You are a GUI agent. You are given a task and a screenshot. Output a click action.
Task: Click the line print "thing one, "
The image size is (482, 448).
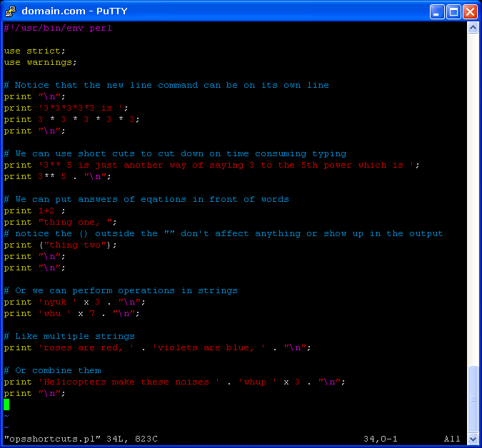click(60, 223)
